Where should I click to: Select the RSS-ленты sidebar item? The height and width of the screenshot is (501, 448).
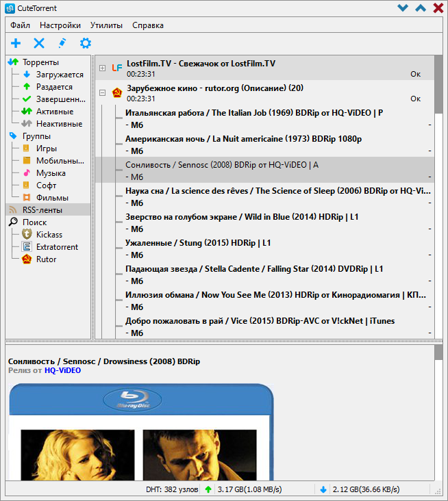tap(48, 210)
